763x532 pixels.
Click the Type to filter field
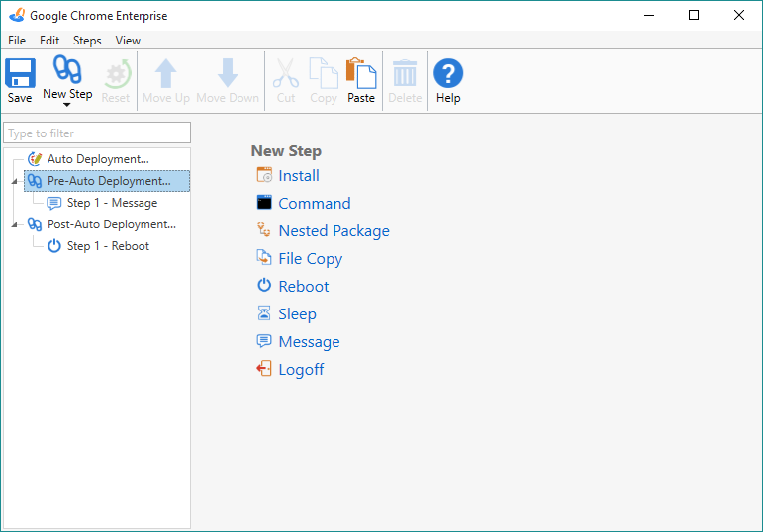point(97,133)
